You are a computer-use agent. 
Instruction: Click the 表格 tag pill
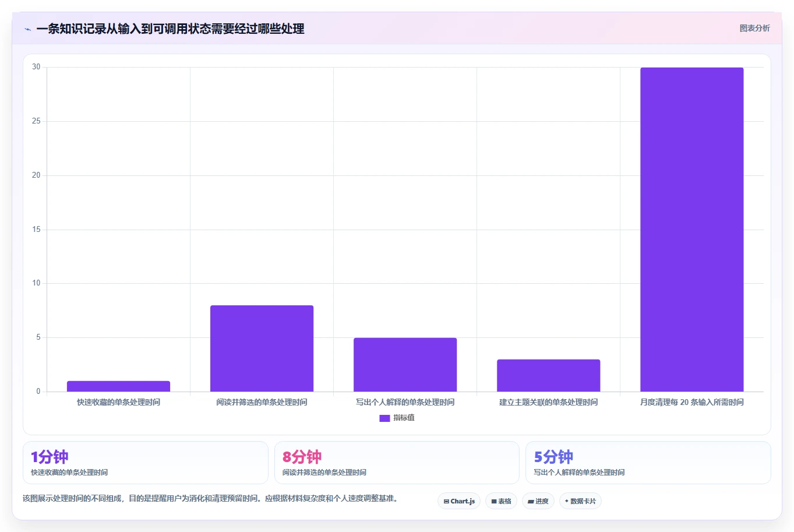[x=501, y=501]
